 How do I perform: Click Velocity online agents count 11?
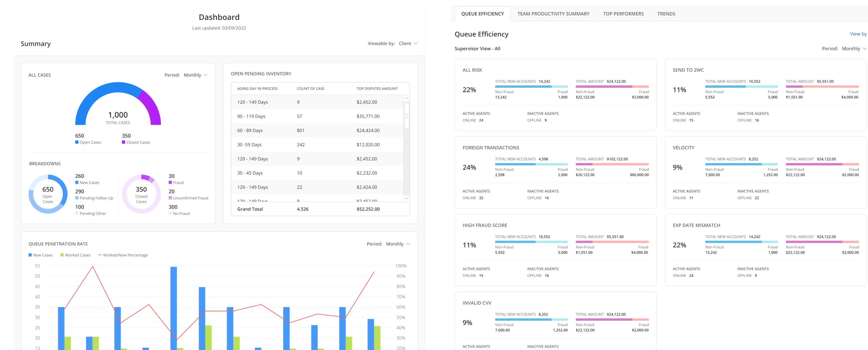(x=691, y=198)
